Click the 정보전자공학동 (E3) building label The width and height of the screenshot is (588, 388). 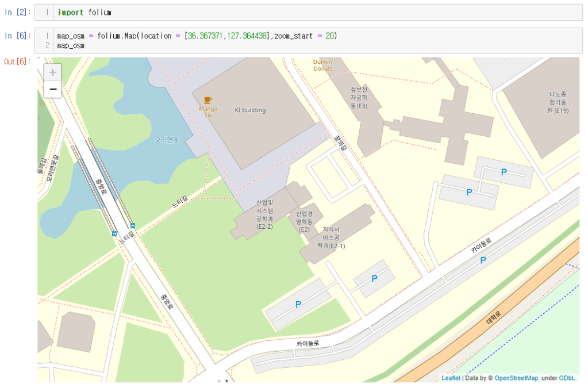pos(359,98)
